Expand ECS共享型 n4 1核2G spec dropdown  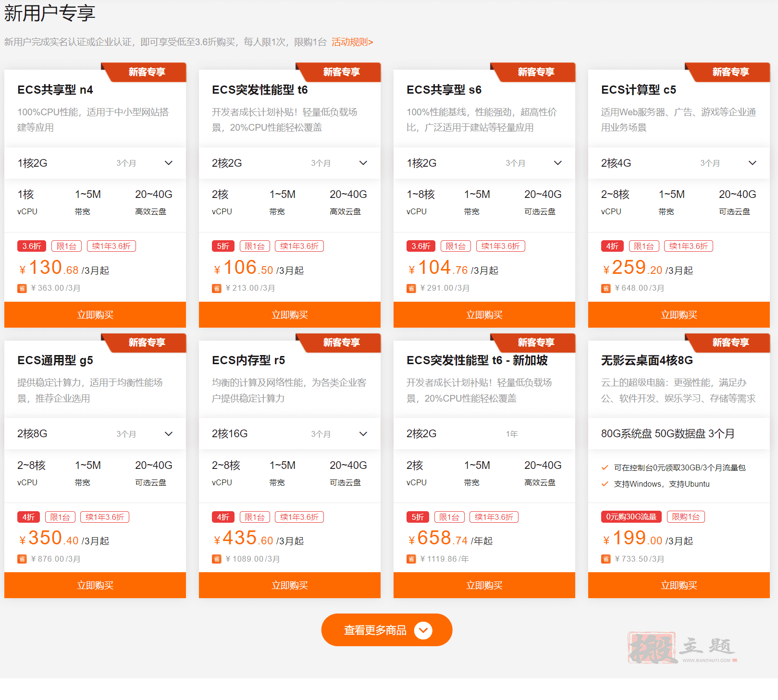[x=95, y=163]
